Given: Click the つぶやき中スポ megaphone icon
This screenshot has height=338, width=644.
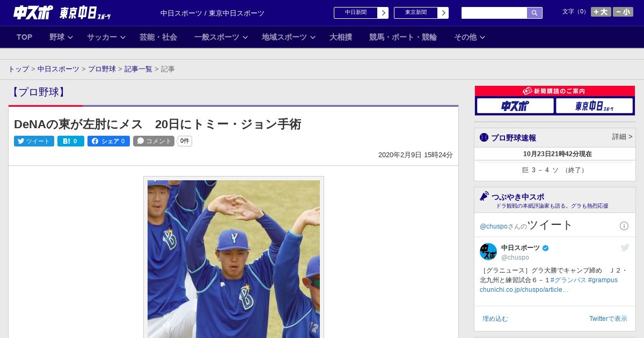Looking at the screenshot, I should click(x=485, y=196).
